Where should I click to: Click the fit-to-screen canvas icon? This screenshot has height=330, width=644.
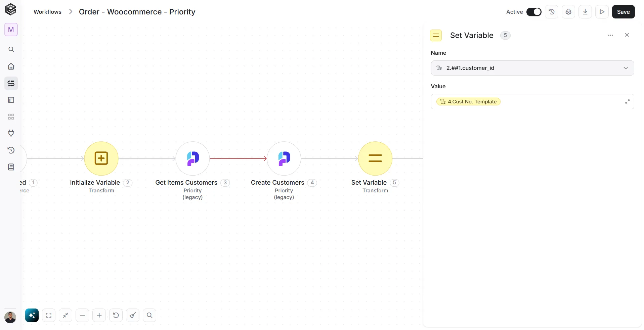pyautogui.click(x=49, y=315)
